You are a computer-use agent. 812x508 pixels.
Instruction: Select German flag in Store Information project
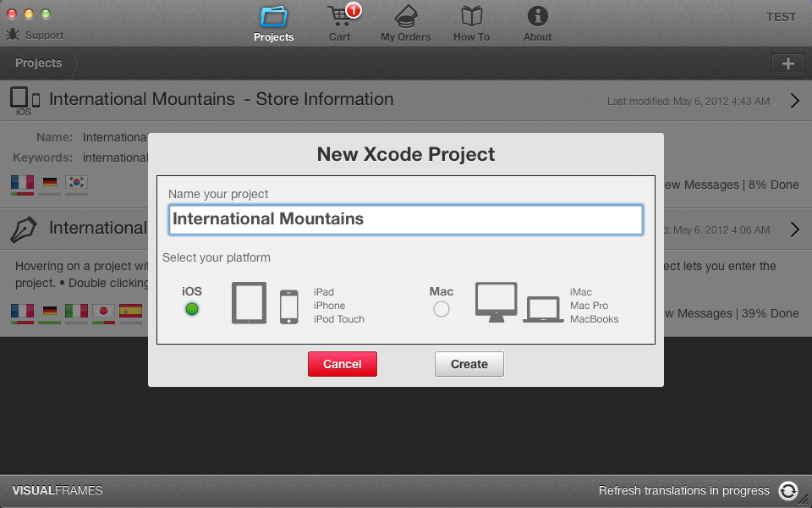tap(50, 183)
